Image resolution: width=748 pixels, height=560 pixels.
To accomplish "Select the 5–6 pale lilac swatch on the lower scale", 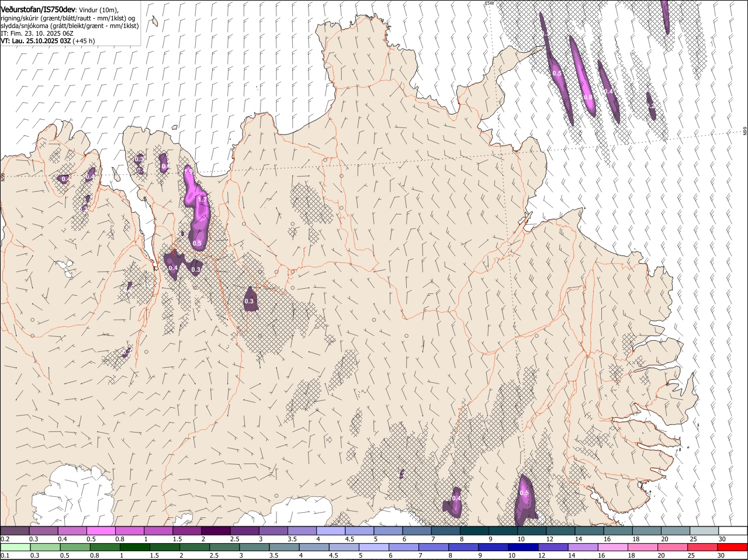I will (x=374, y=547).
